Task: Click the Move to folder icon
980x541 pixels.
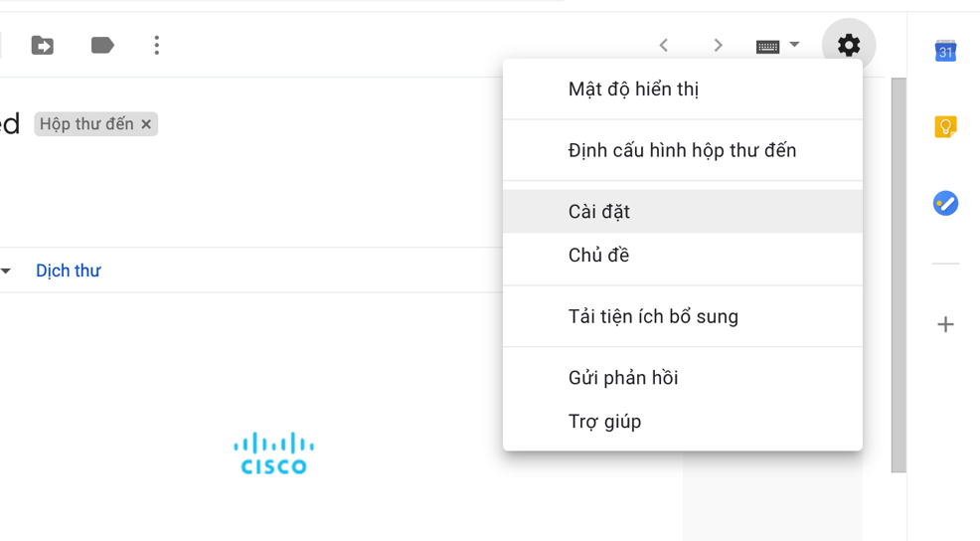Action: (43, 45)
